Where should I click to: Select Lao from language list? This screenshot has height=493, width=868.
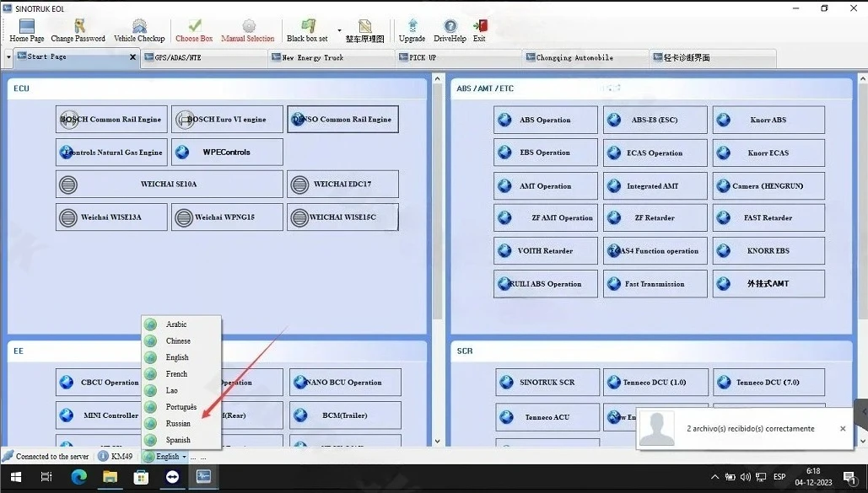coord(181,391)
